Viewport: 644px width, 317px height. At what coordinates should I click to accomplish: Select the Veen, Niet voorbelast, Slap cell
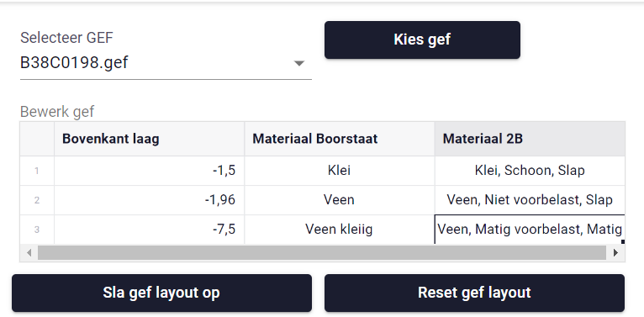[x=530, y=200]
